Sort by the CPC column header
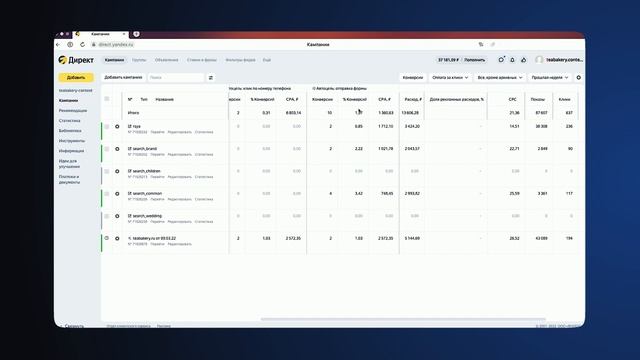This screenshot has height=360, width=640. point(513,99)
